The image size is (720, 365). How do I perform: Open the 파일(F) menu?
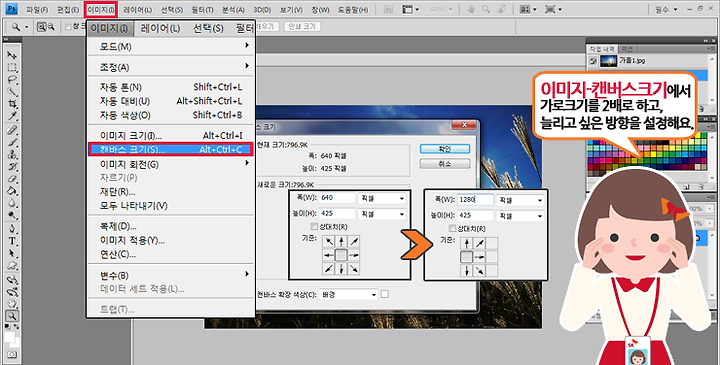coord(37,10)
